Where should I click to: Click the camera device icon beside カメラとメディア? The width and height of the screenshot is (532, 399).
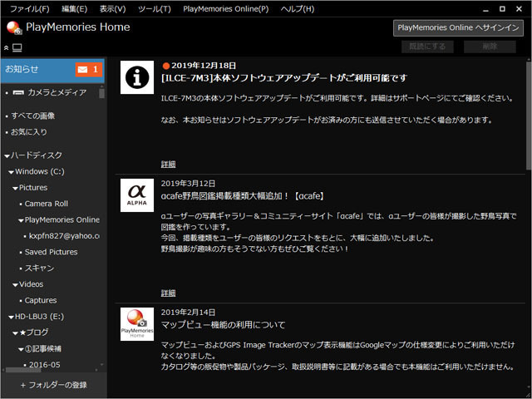18,92
